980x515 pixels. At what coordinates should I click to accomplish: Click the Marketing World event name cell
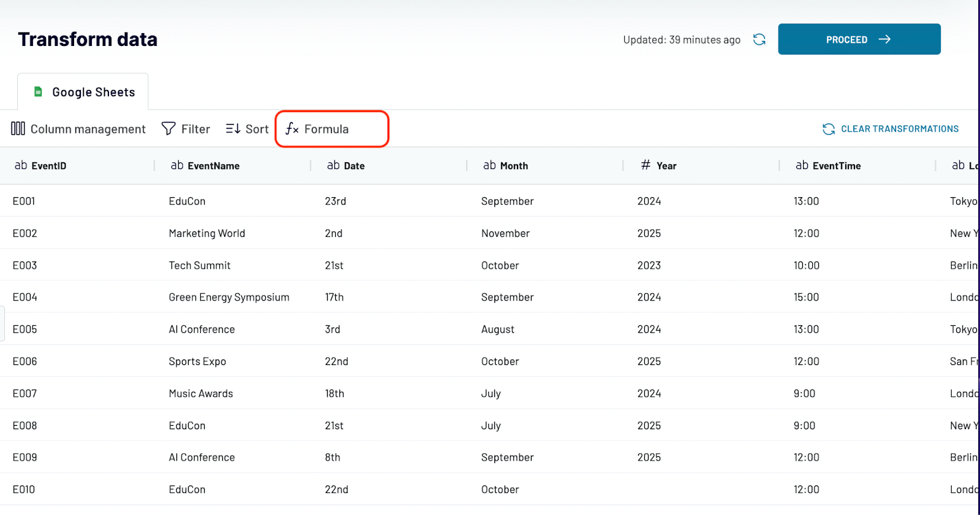click(207, 233)
